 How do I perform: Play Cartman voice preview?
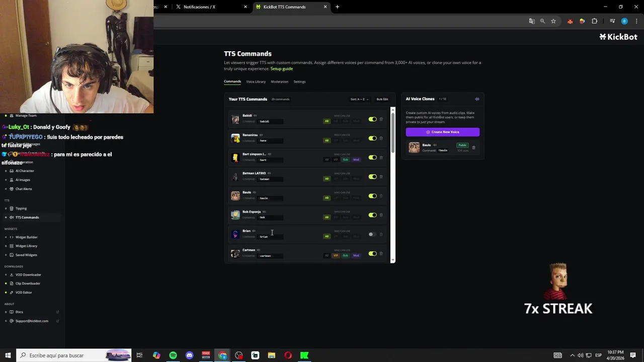coord(259,250)
